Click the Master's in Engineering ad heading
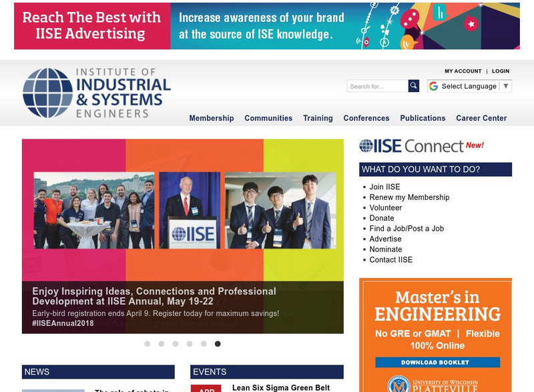The image size is (534, 392). point(438,306)
